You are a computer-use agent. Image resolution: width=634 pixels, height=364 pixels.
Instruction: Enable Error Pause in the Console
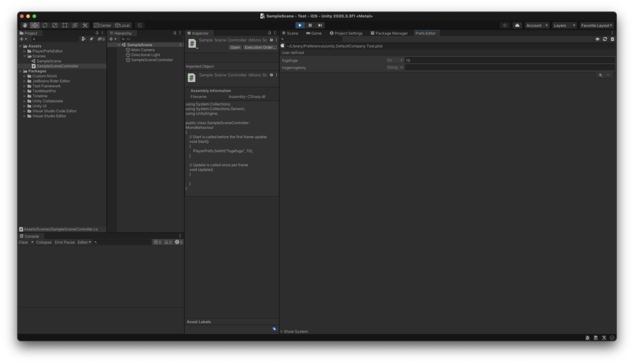[64, 242]
